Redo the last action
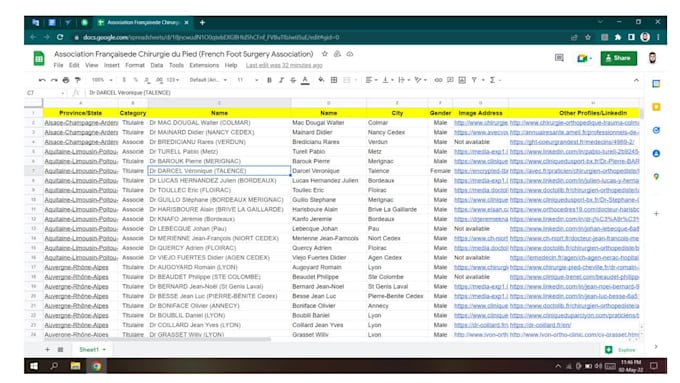Image resolution: width=680 pixels, height=383 pixels. pos(54,80)
